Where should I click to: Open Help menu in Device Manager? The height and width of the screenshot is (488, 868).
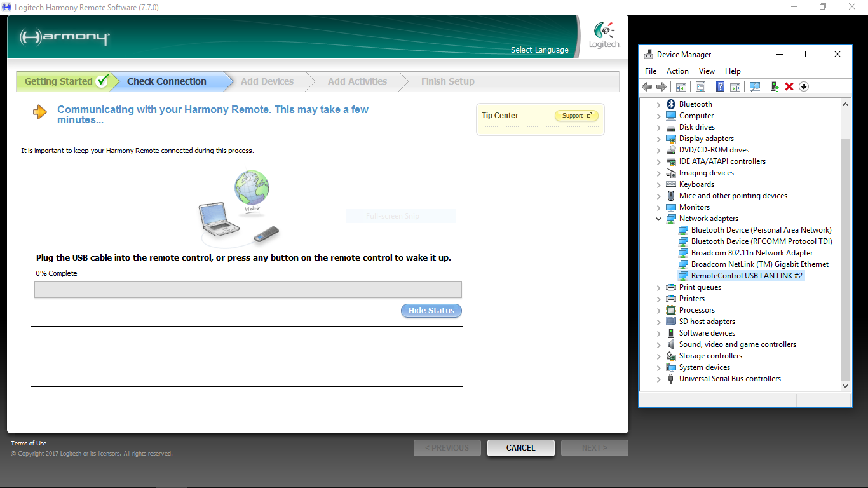(733, 71)
